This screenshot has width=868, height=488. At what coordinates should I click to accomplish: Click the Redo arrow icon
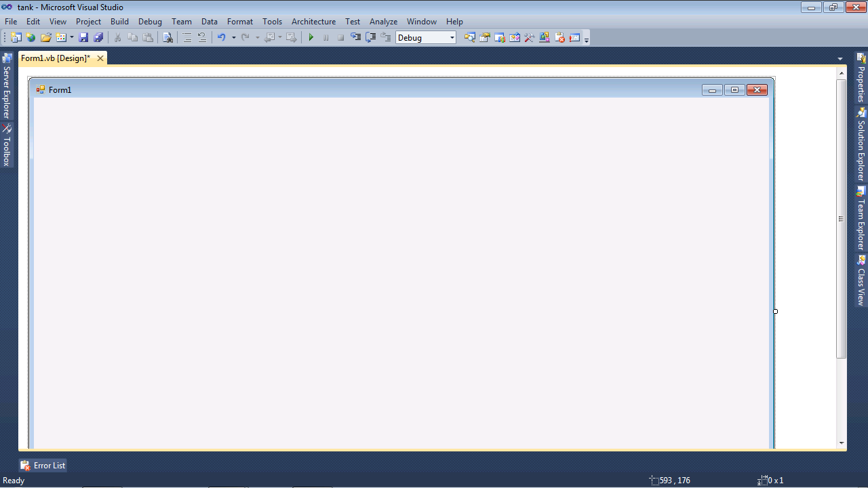click(245, 38)
